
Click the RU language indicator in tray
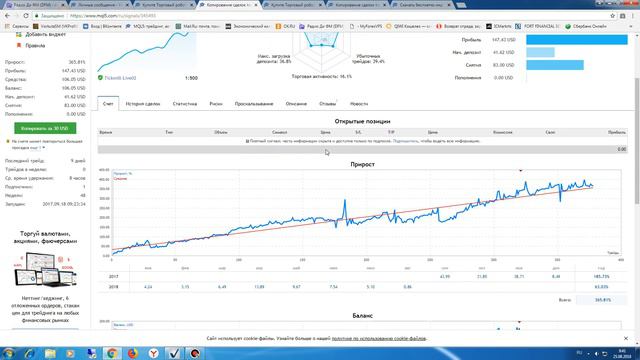(579, 352)
